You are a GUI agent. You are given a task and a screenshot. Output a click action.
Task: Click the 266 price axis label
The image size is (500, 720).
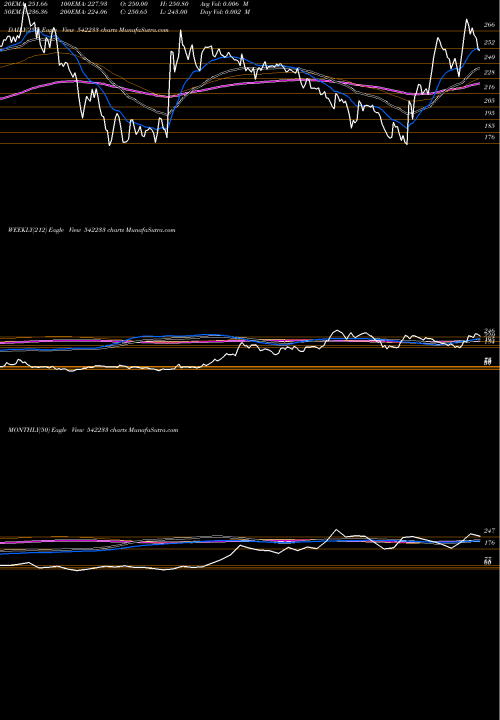[x=489, y=25]
